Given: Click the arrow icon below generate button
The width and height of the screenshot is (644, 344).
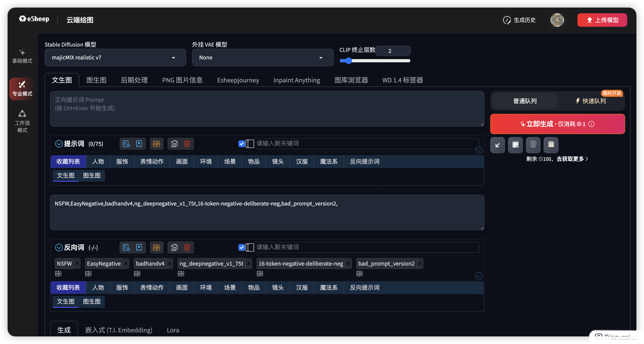Looking at the screenshot, I should coord(497,145).
